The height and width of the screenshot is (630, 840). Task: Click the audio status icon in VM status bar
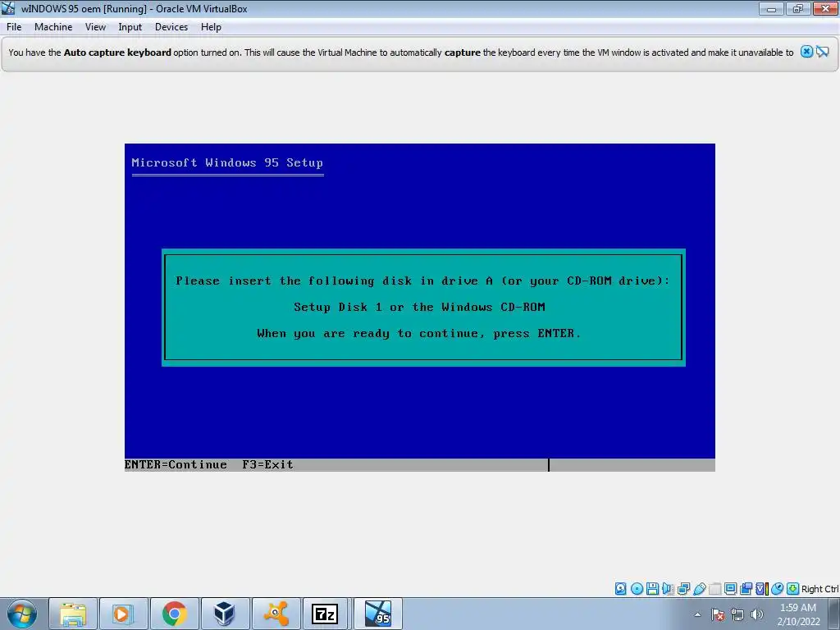click(x=668, y=589)
